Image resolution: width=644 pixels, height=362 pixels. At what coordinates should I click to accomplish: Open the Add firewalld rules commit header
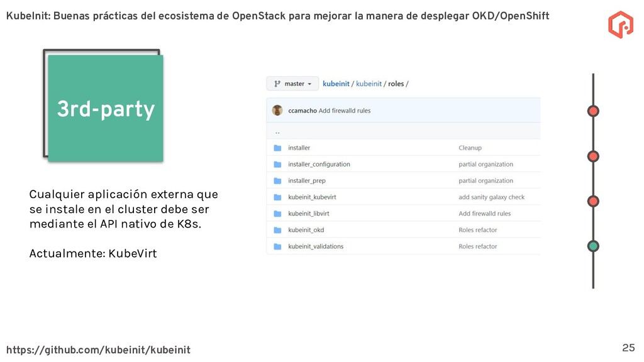(x=345, y=111)
